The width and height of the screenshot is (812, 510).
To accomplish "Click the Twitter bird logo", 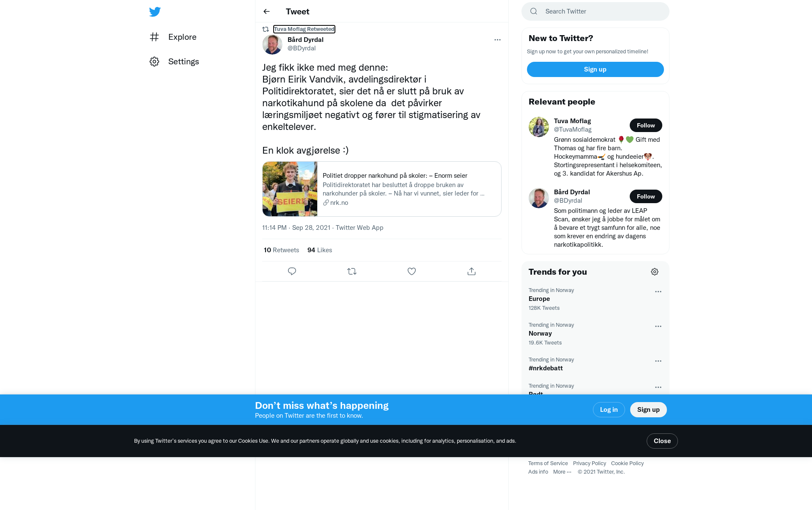I will click(x=155, y=12).
